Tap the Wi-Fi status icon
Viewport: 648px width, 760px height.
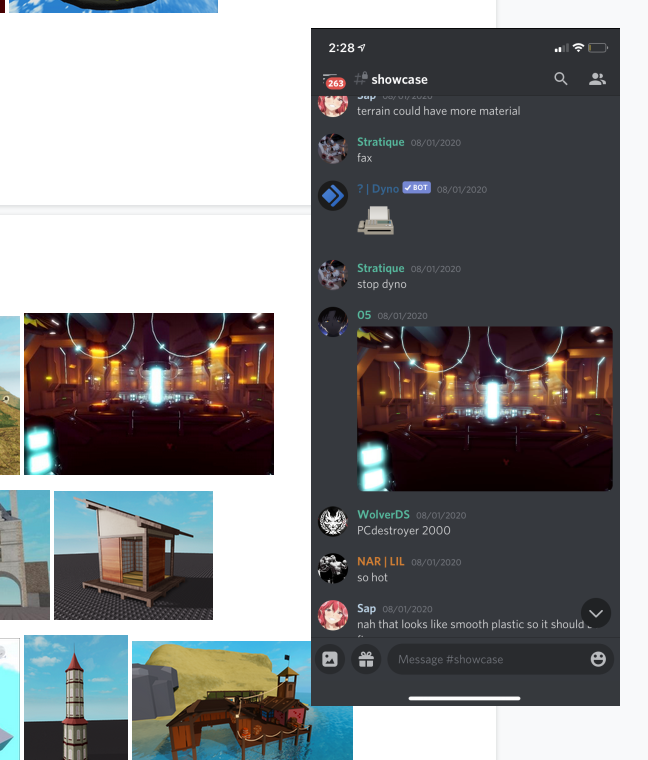point(578,47)
